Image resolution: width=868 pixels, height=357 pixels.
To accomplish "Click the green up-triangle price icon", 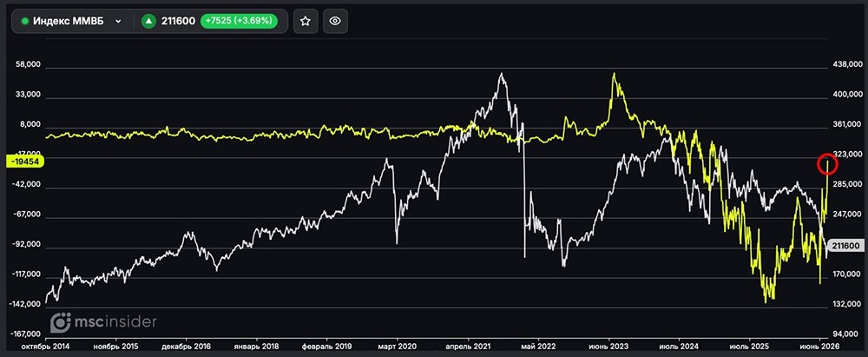I will coord(148,22).
